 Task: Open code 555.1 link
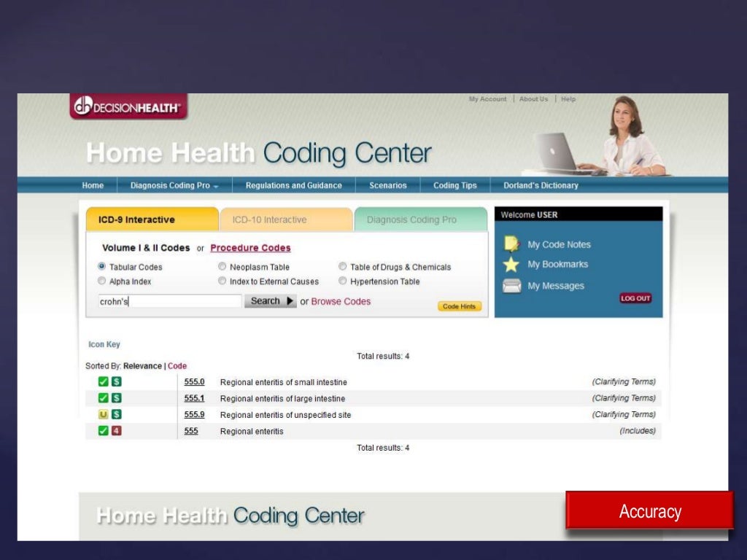tap(194, 398)
